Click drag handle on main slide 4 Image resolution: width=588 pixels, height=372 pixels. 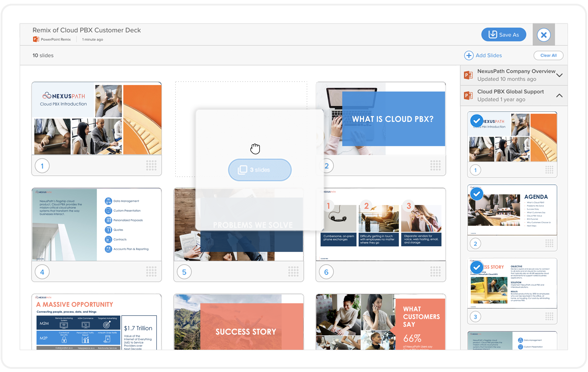pyautogui.click(x=151, y=272)
